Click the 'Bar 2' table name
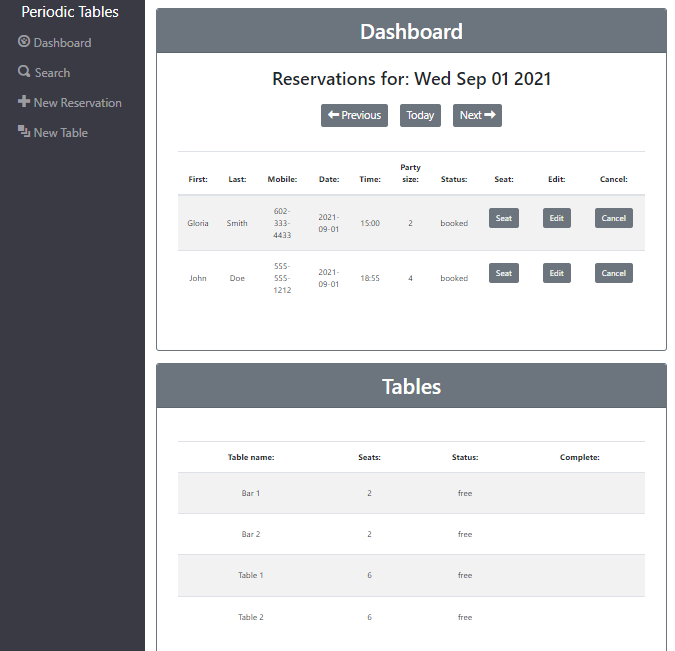This screenshot has height=651, width=675. [251, 534]
